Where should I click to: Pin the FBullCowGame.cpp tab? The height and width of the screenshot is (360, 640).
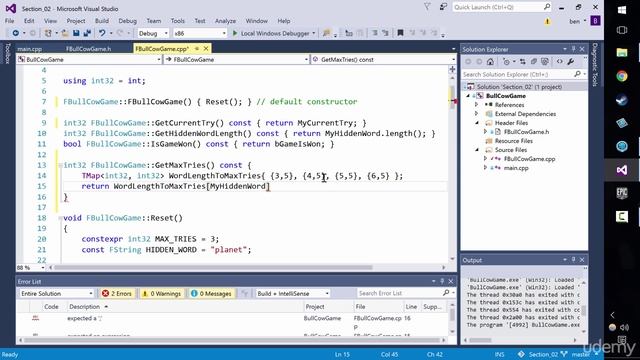click(197, 49)
